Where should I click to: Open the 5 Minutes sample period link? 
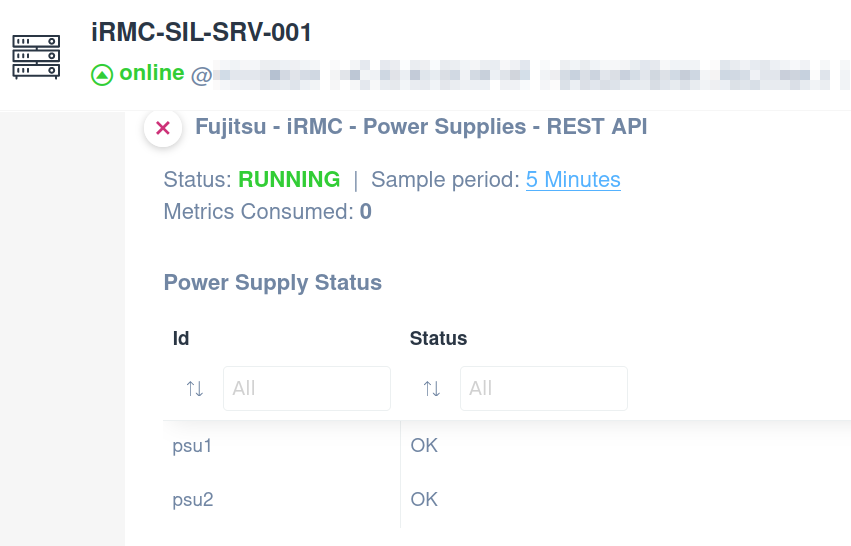click(x=573, y=180)
